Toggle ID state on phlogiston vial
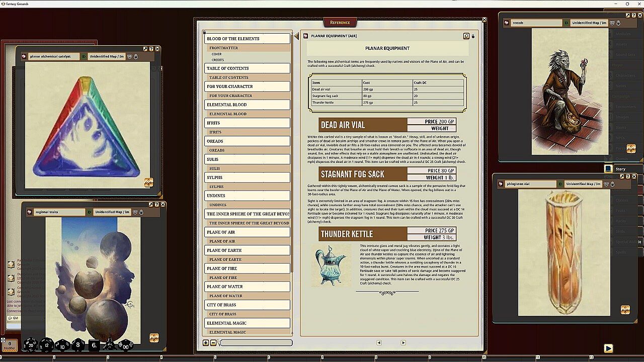This screenshot has width=644, height=362. coord(560,184)
